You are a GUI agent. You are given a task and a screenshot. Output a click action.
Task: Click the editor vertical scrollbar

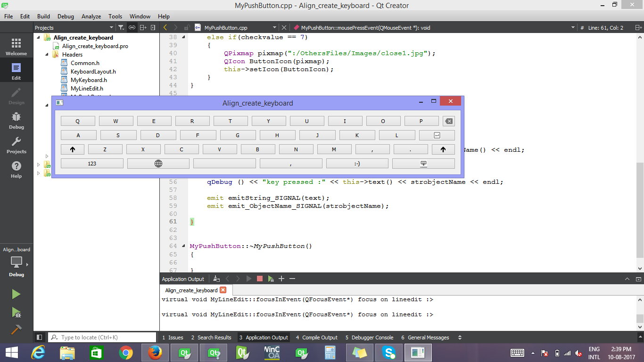pos(640,210)
